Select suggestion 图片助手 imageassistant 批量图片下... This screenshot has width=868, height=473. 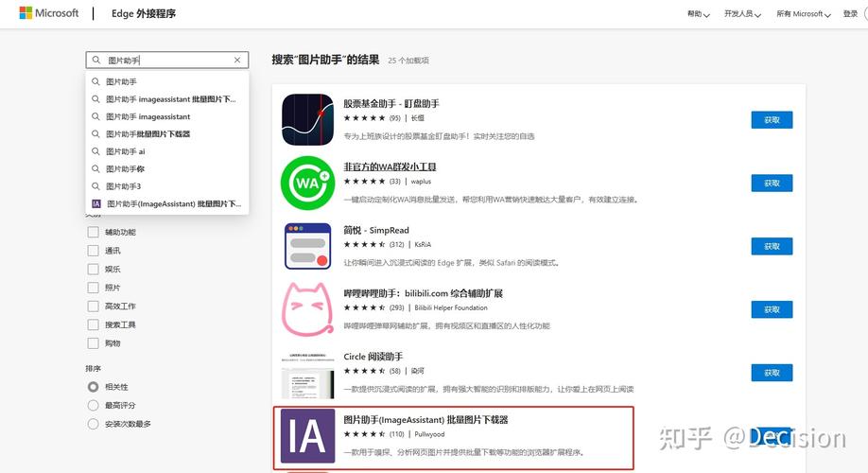point(166,99)
